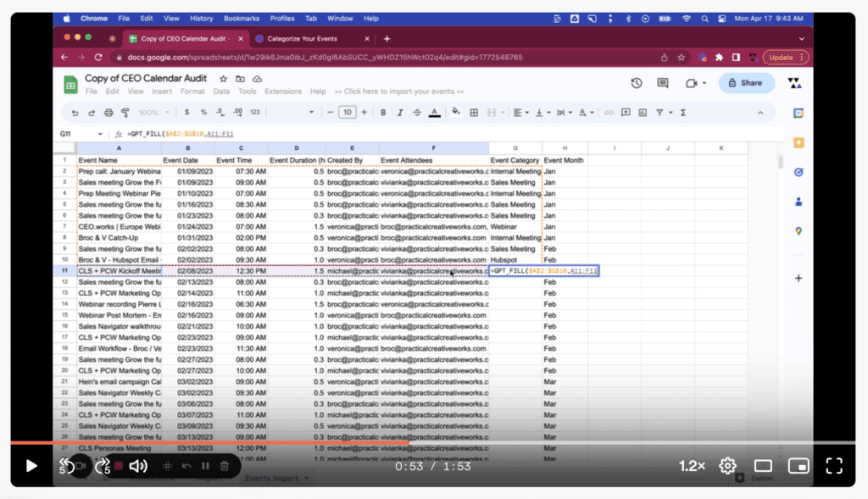Format as percent
The width and height of the screenshot is (868, 499).
(203, 113)
